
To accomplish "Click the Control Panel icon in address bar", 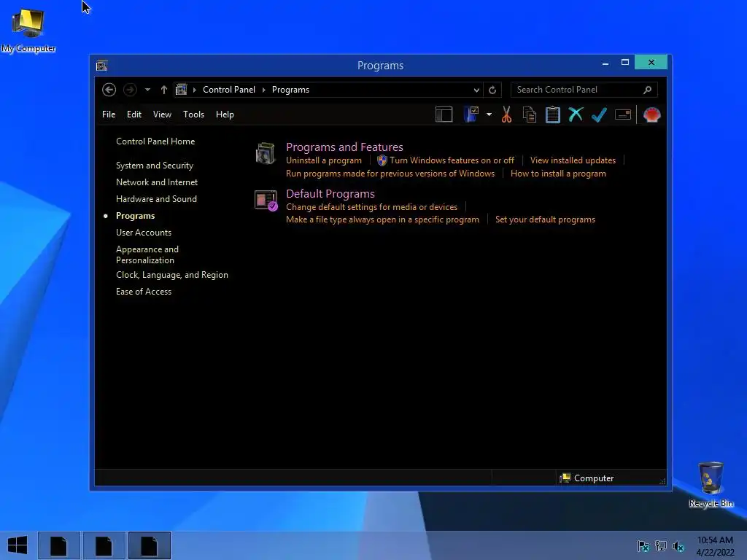I will tap(181, 90).
